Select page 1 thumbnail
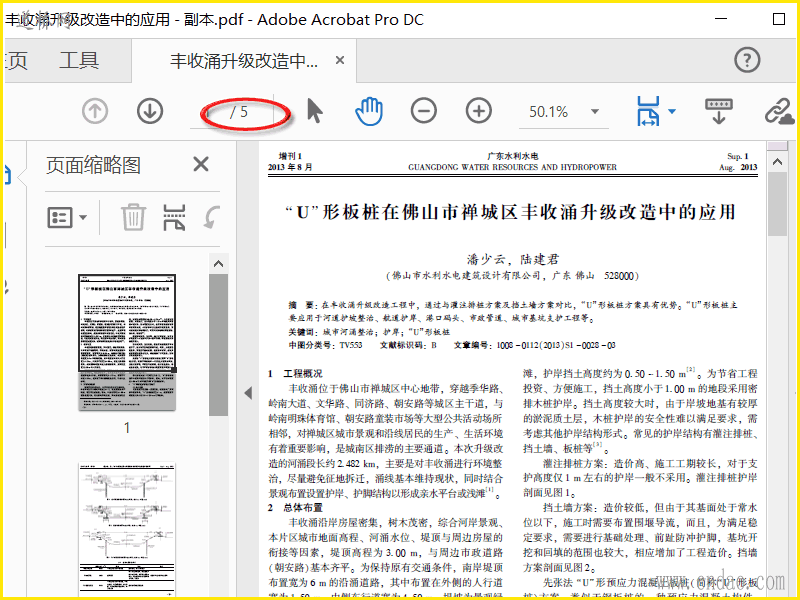The image size is (800, 600). point(127,342)
